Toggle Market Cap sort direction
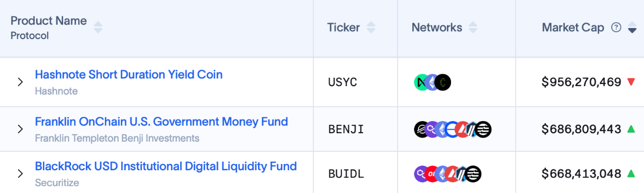The width and height of the screenshot is (644, 193). (x=632, y=27)
